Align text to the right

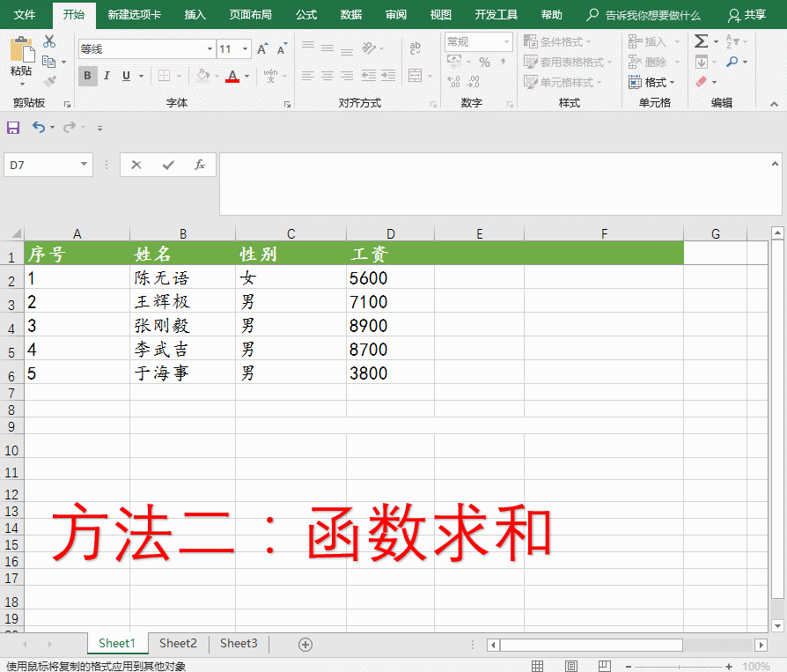point(347,76)
